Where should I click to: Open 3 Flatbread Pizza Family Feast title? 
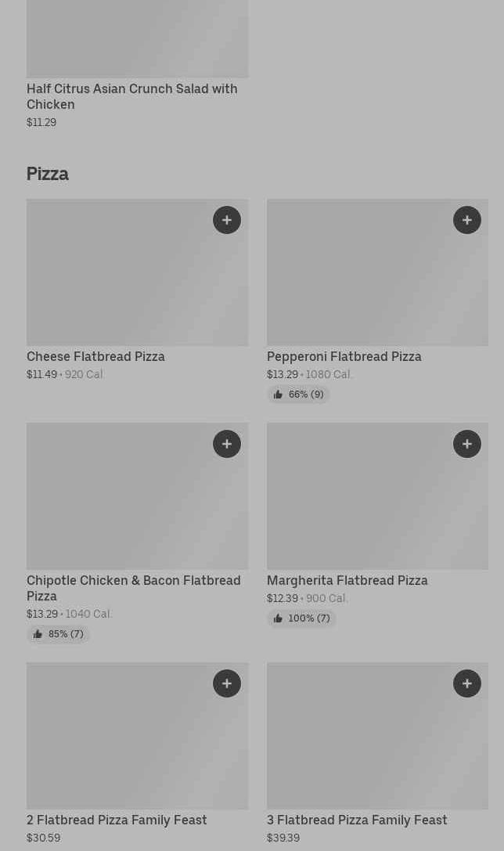[x=357, y=820]
